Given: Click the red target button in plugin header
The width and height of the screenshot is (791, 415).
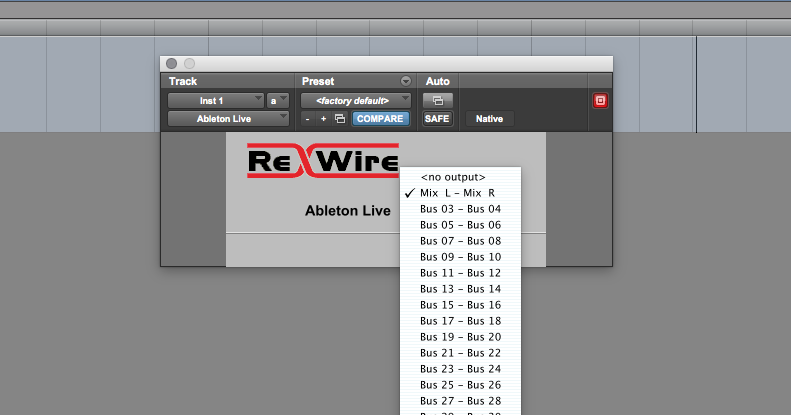Looking at the screenshot, I should click(x=600, y=100).
